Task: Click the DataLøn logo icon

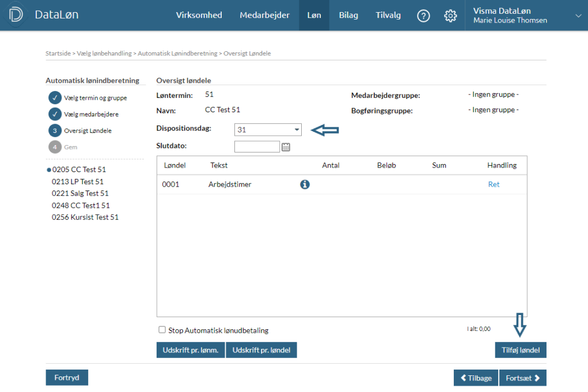Action: (16, 14)
